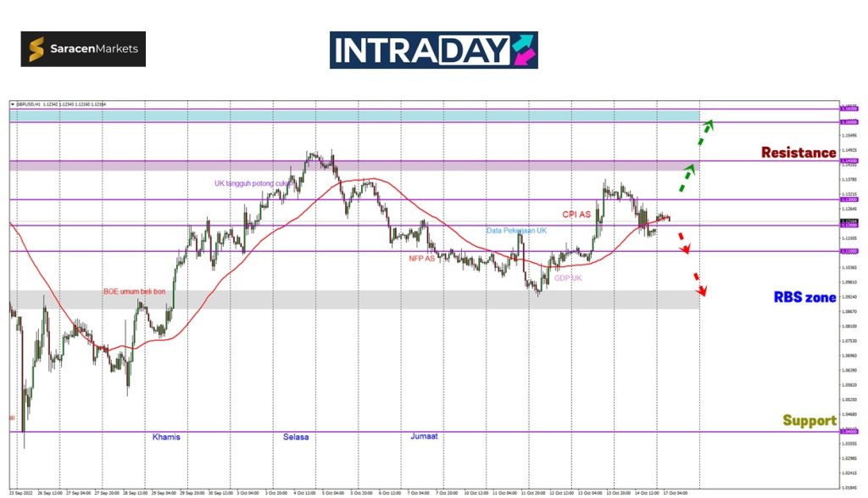Select the olive Support label
Screen dimensions: 868x498
click(809, 421)
